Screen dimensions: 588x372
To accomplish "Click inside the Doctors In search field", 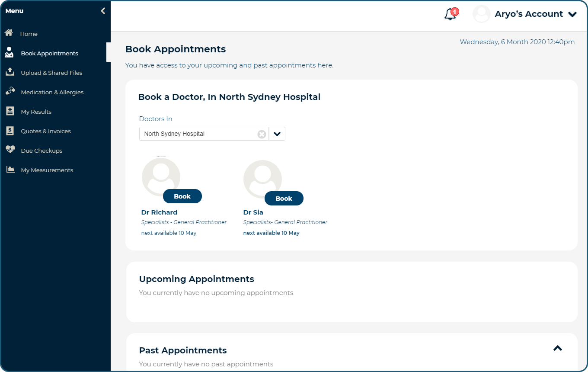I will tap(195, 134).
